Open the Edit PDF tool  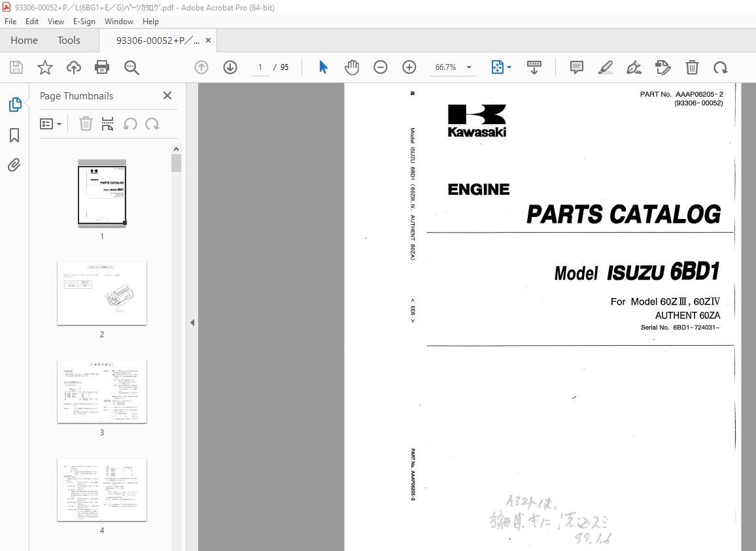pyautogui.click(x=663, y=67)
